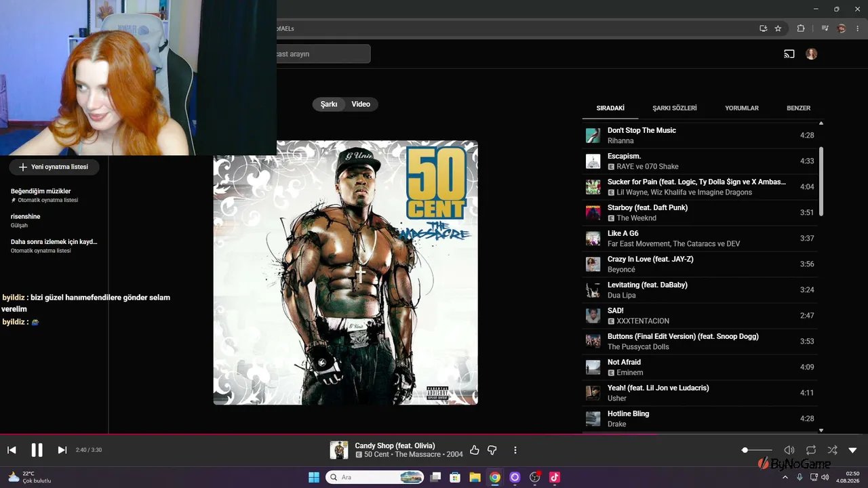The width and height of the screenshot is (868, 488).
Task: Open the TikTok taskbar icon
Action: [555, 477]
